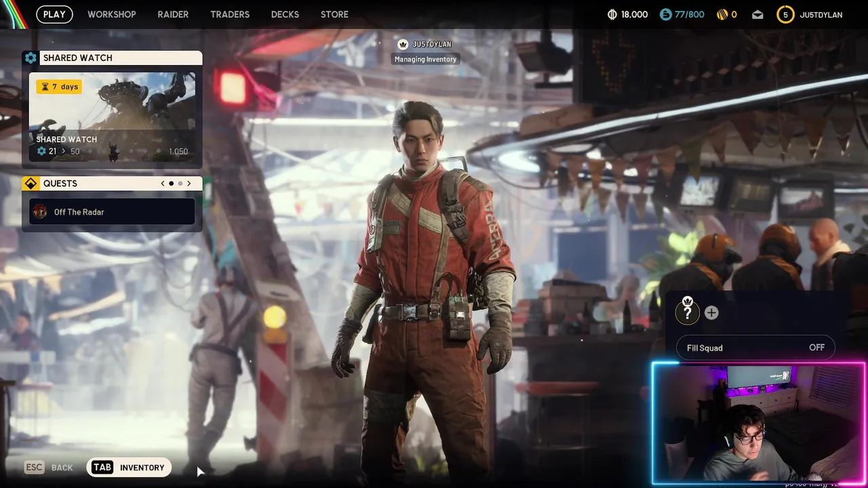This screenshot has width=868, height=488.
Task: Click the ESC Back button
Action: [48, 468]
